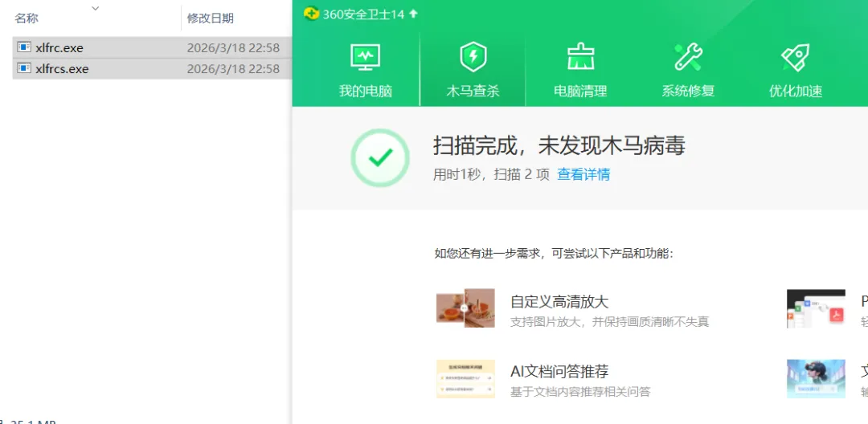868x424 pixels.
Task: Open the 系统修复 wrench icon
Action: tap(688, 58)
